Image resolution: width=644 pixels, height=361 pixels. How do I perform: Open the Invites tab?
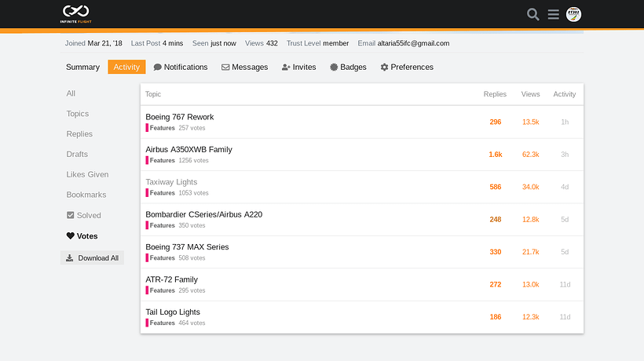coord(299,67)
